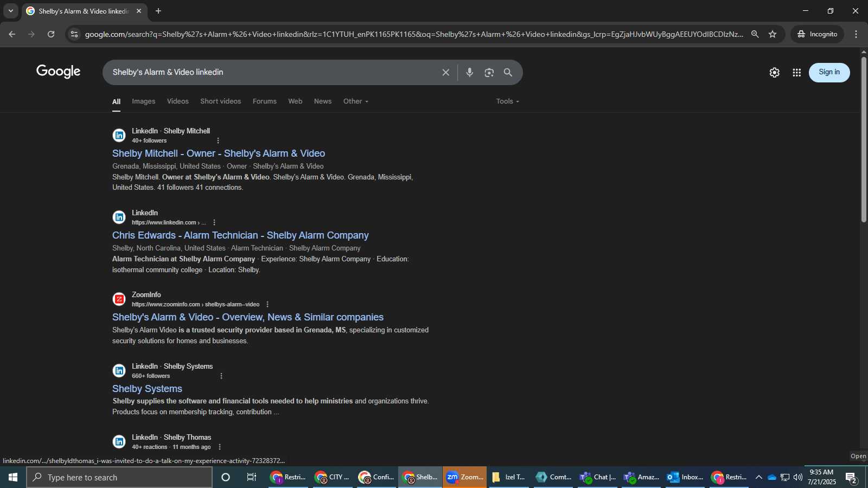Viewport: 868px width, 488px height.
Task: Click the Windows taskbar search box
Action: [119, 477]
